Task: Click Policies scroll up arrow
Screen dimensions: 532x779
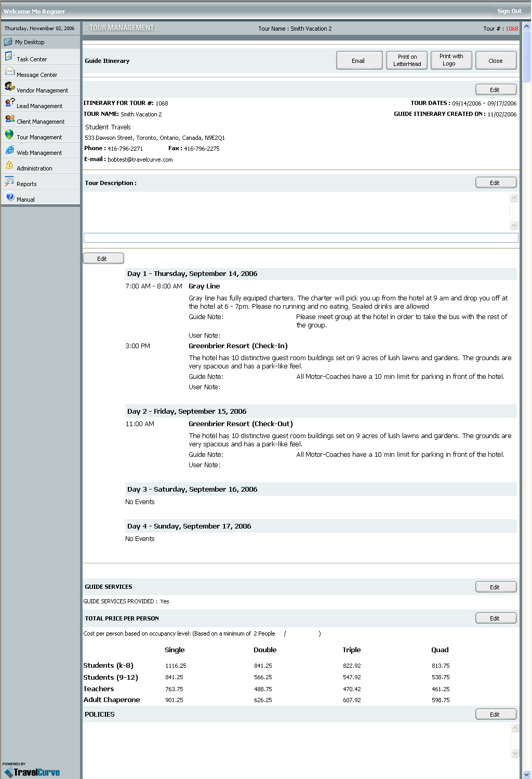Action: pos(515,728)
